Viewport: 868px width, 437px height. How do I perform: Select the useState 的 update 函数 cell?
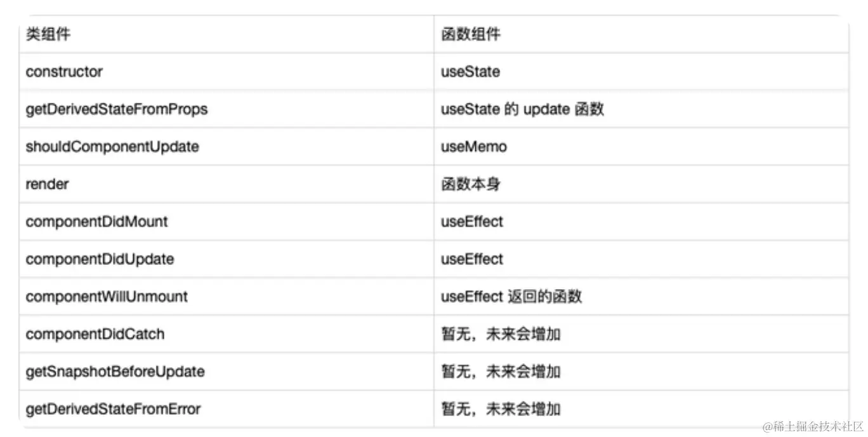point(522,109)
